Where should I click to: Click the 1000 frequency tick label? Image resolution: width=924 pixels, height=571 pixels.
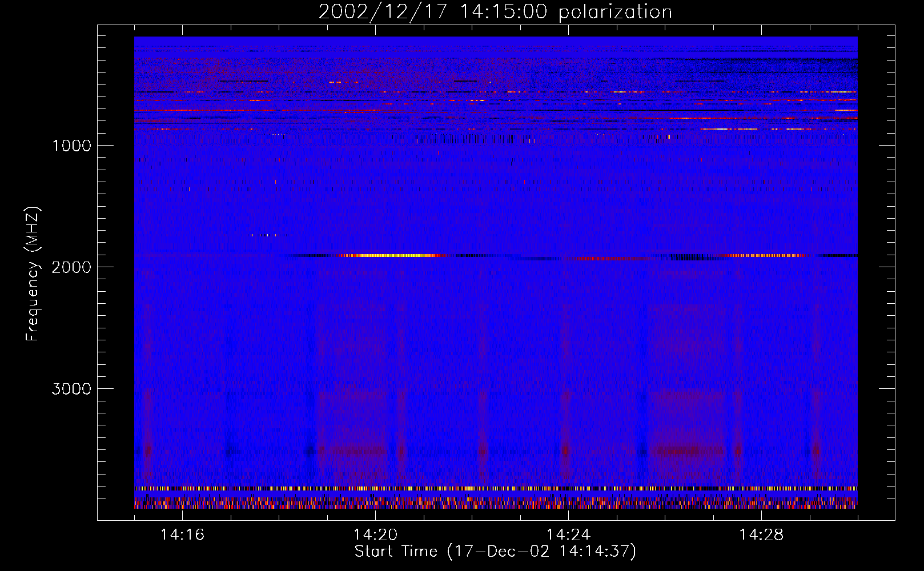coord(71,146)
